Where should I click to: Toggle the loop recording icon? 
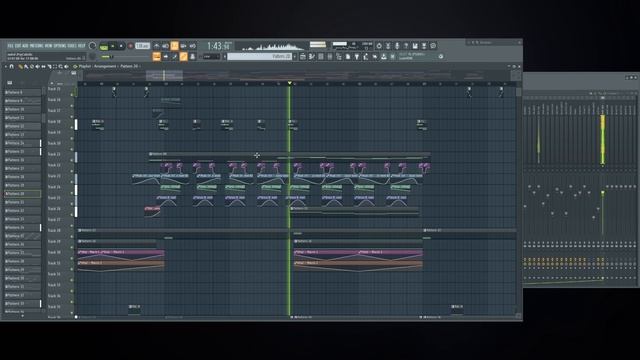193,46
